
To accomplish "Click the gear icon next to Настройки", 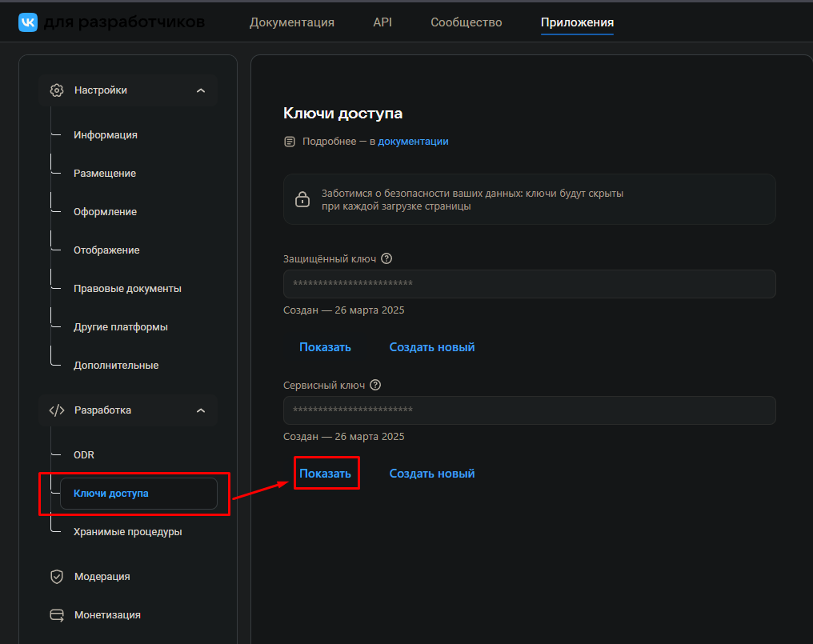I will [56, 90].
